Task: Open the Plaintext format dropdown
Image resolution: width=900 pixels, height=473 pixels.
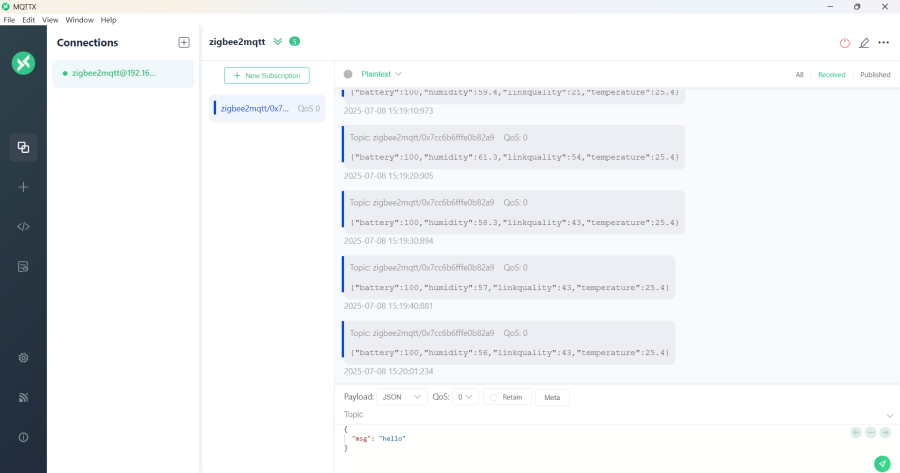Action: tap(381, 74)
